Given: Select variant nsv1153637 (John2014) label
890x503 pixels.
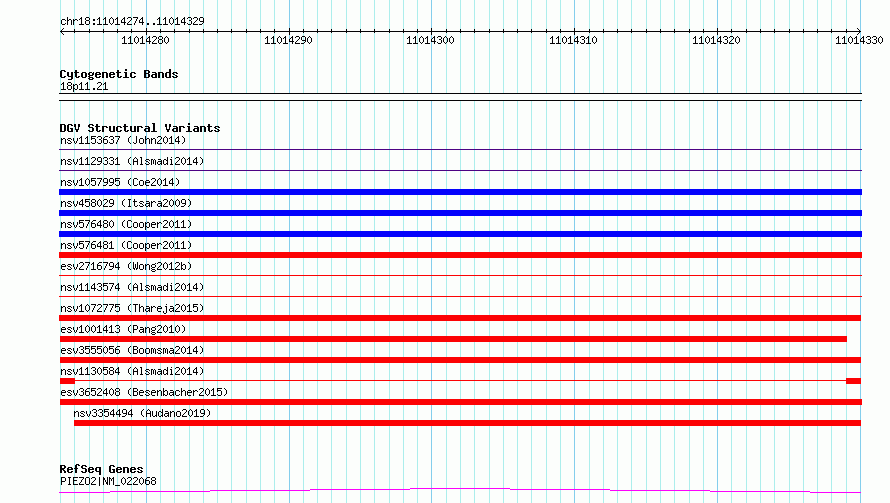Looking at the screenshot, I should [123, 140].
